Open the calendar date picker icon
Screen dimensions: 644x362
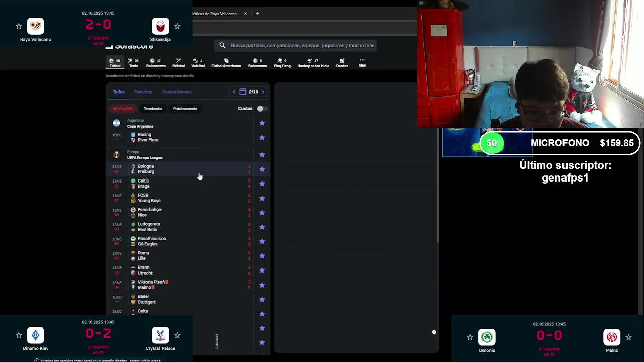[x=243, y=92]
